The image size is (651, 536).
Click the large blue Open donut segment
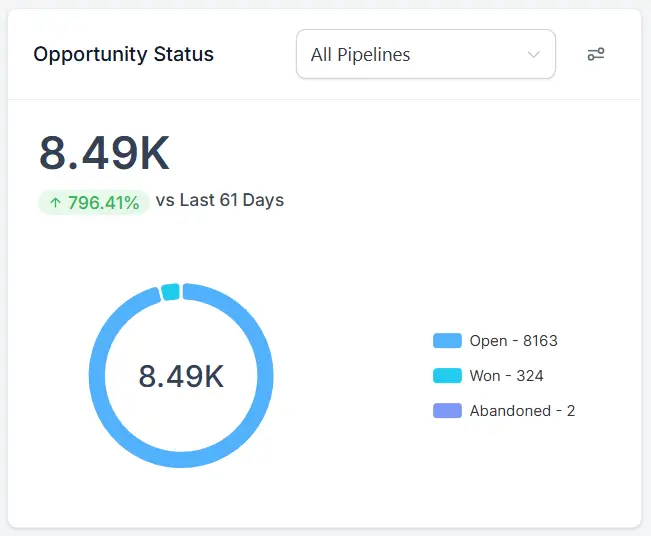[181, 459]
